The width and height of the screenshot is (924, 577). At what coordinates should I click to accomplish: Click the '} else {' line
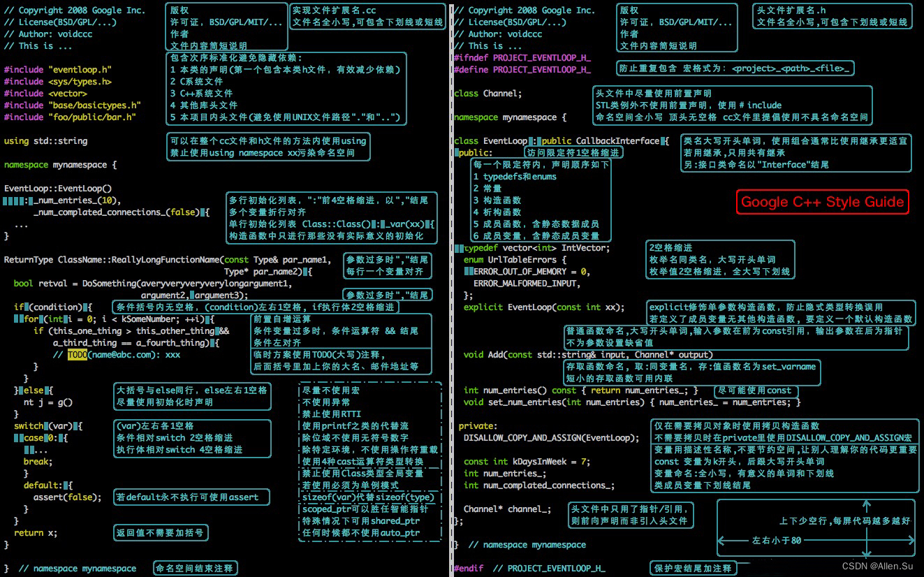pyautogui.click(x=34, y=390)
